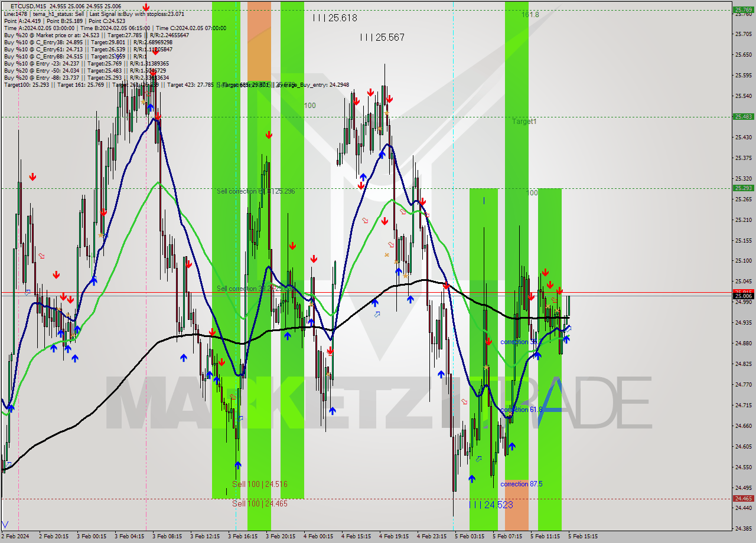Image resolution: width=756 pixels, height=543 pixels.
Task: Click the 'I I I 25.567' wave label
Action: click(382, 37)
